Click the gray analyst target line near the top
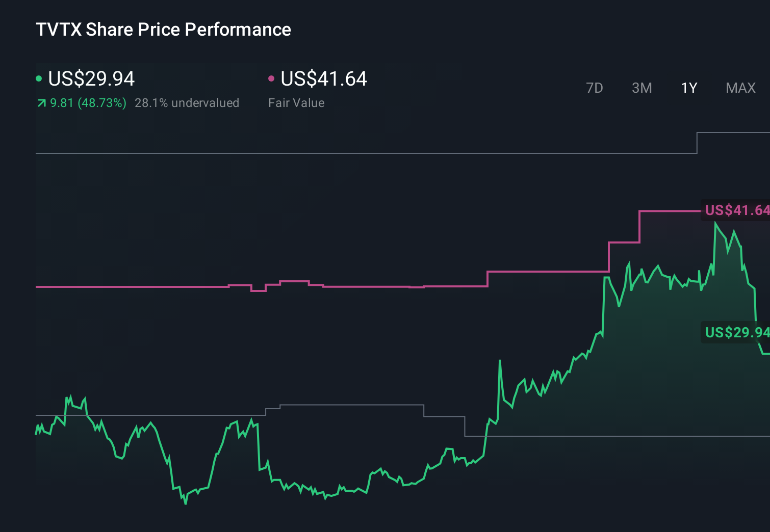770x532 pixels. tap(357, 151)
